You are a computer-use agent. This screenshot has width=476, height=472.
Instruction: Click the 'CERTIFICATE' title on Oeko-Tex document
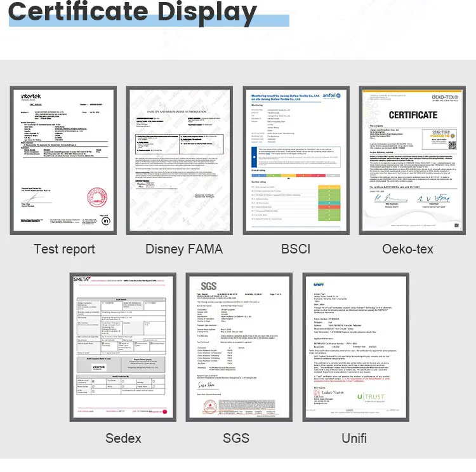pyautogui.click(x=413, y=115)
